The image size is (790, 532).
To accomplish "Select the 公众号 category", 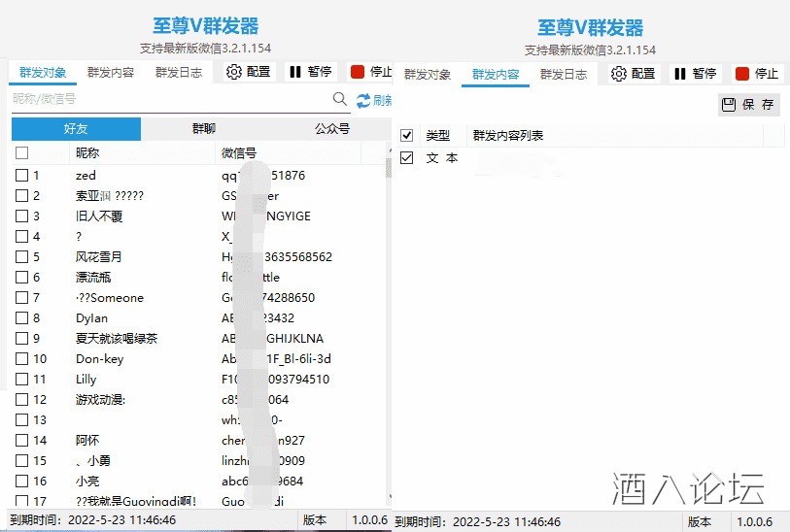I will [x=331, y=129].
